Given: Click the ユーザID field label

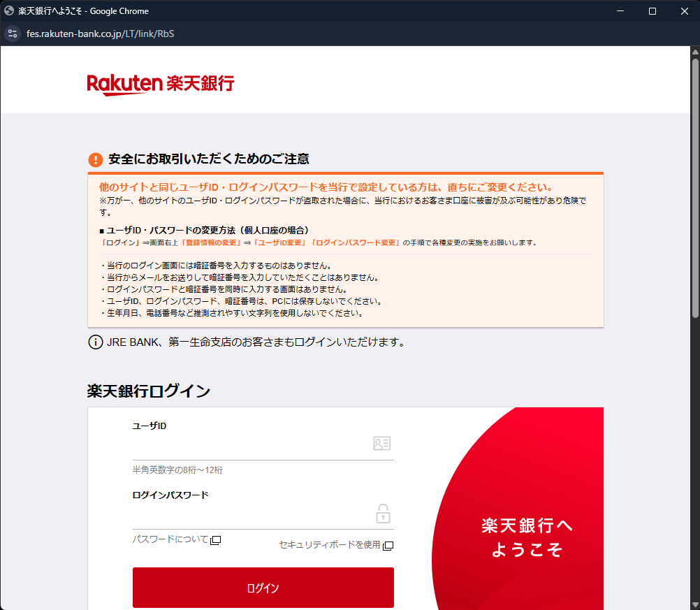Looking at the screenshot, I should [x=149, y=426].
